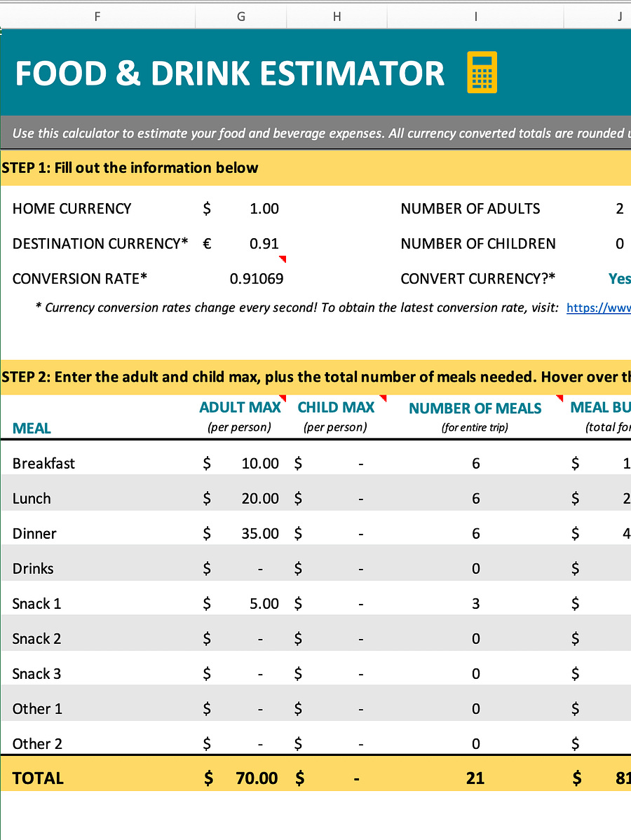Click the Euro symbol for destination currency
Viewport: 631px width, 840px height.
tap(207, 244)
